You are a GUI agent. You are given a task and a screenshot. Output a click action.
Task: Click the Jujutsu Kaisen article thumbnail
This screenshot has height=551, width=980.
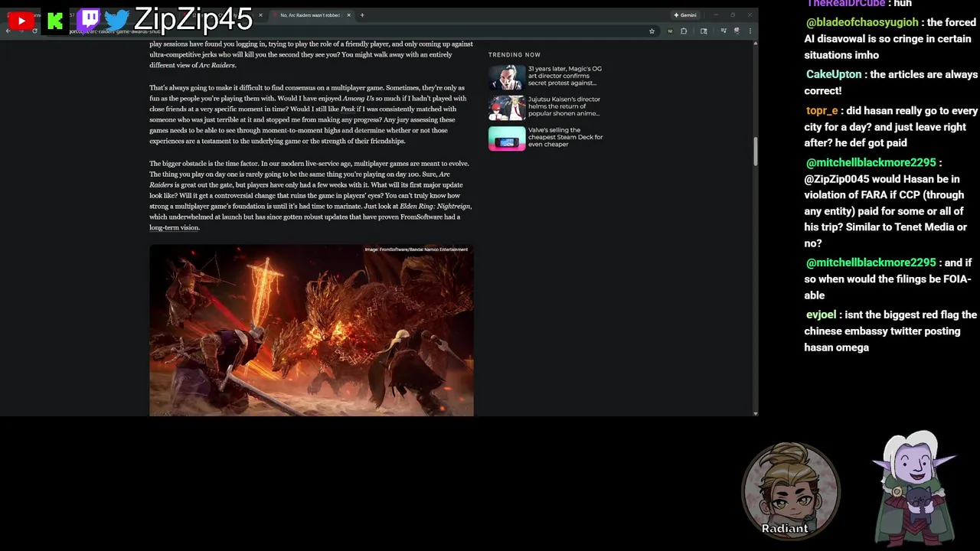click(507, 108)
